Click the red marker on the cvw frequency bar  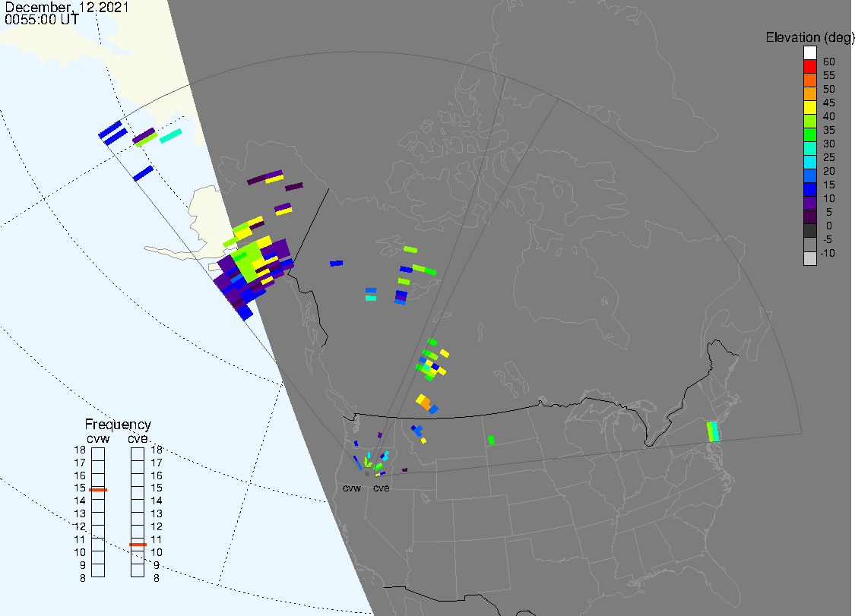(x=98, y=490)
